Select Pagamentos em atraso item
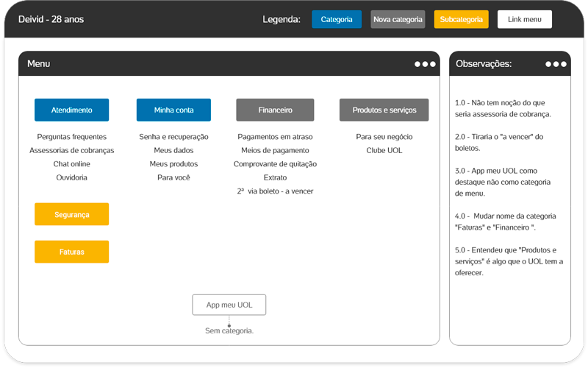Viewport: 588px width, 368px height. [275, 137]
